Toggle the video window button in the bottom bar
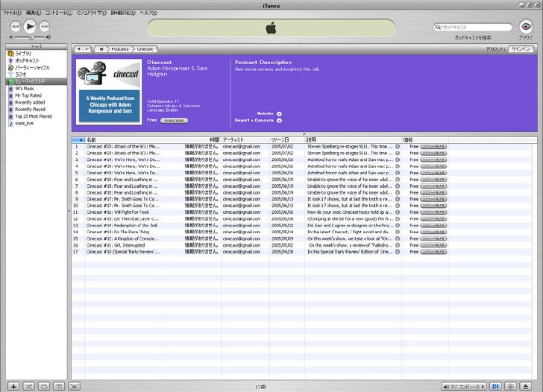The width and height of the screenshot is (543, 392). 75,387
